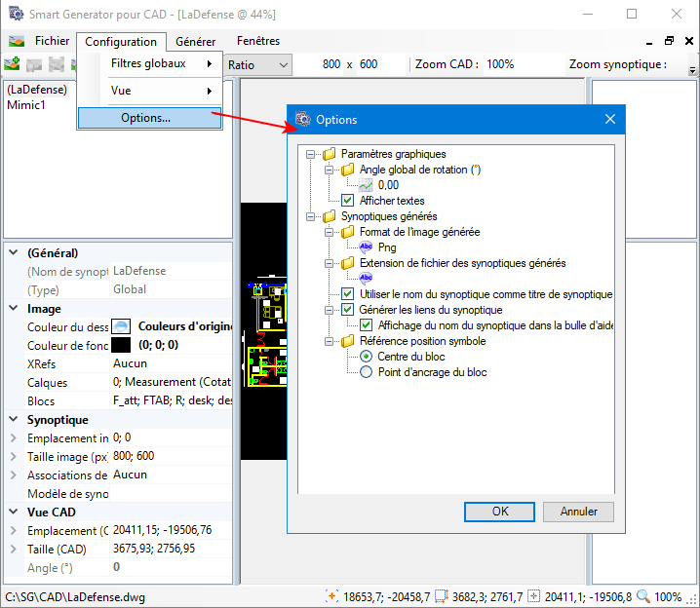Open the Fichier menu

point(53,41)
